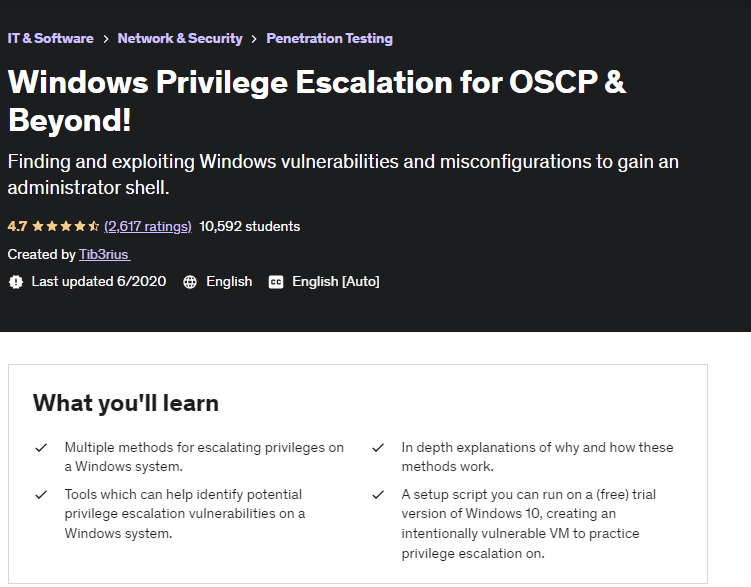Visit instructor Tib3rius profile link
This screenshot has width=751, height=587.
click(104, 254)
